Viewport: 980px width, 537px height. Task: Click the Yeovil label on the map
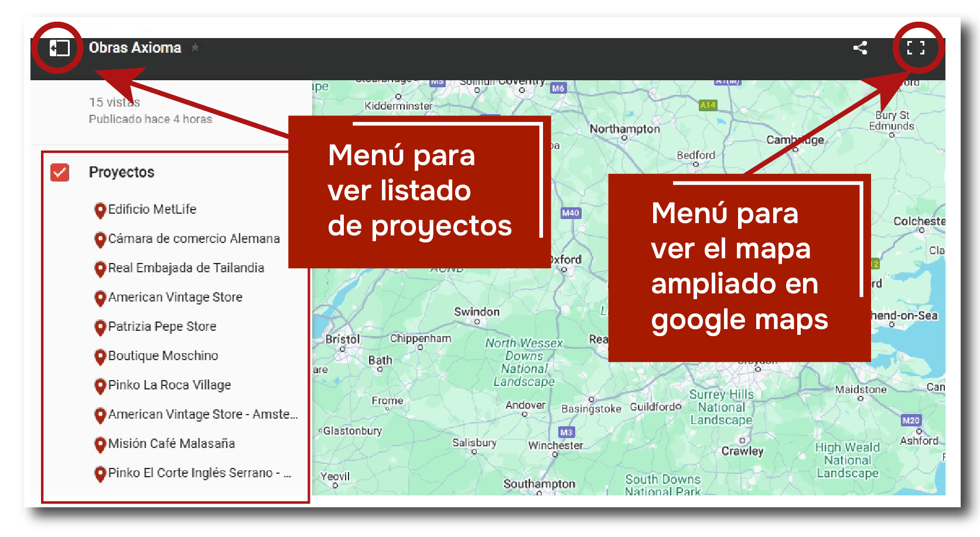[335, 476]
